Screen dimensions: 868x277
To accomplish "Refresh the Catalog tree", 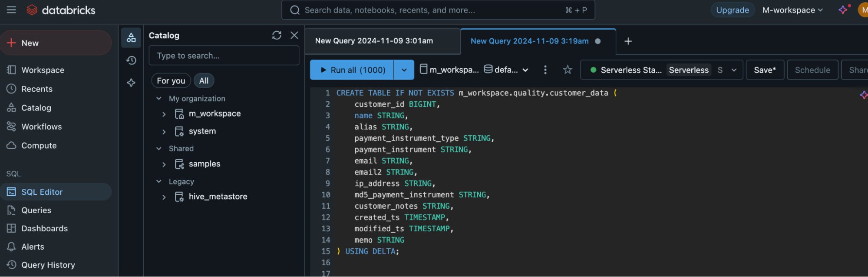I will point(277,35).
